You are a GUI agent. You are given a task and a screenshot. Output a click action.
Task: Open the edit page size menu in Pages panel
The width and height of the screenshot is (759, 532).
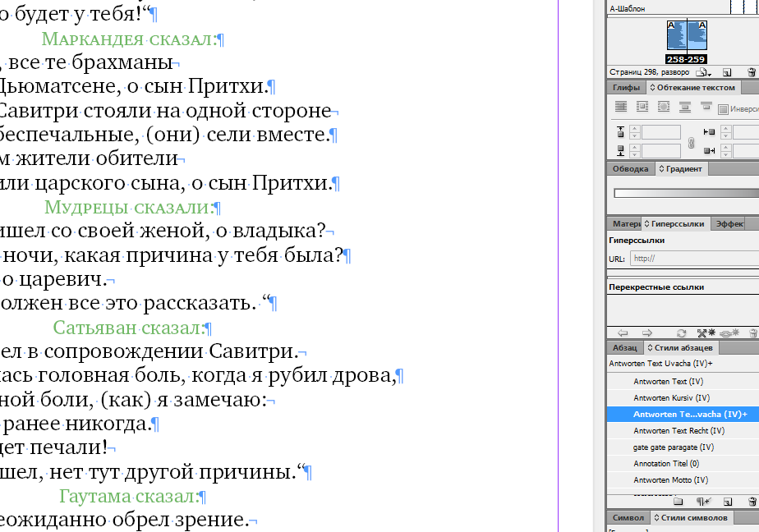[703, 72]
